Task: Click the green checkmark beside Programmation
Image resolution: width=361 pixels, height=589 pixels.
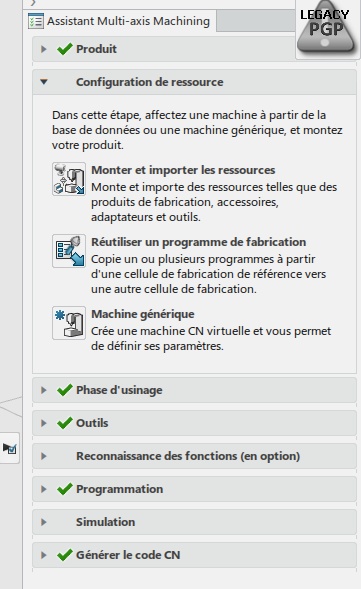Action: pyautogui.click(x=65, y=489)
